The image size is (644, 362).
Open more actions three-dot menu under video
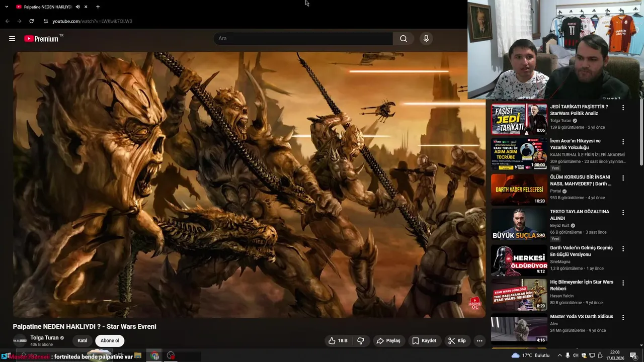(479, 341)
